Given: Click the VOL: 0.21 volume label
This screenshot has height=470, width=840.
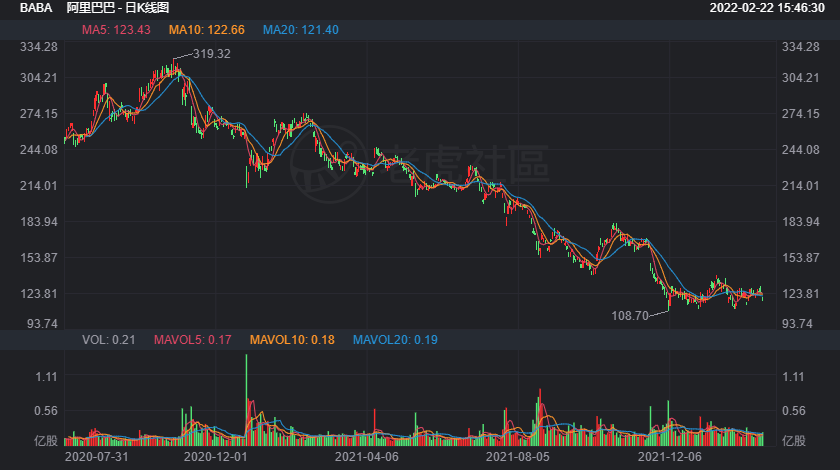Looking at the screenshot, I should tap(109, 340).
